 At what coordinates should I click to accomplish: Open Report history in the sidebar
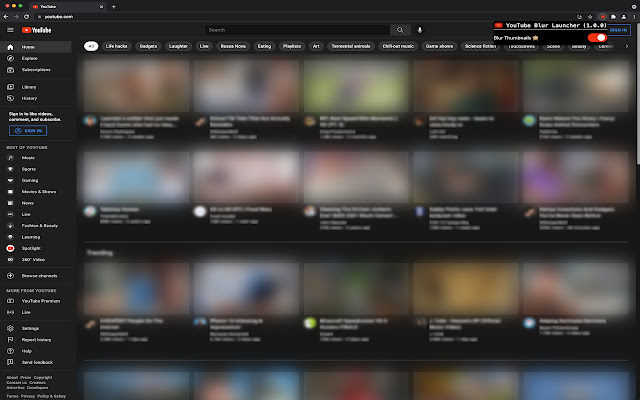pyautogui.click(x=36, y=340)
